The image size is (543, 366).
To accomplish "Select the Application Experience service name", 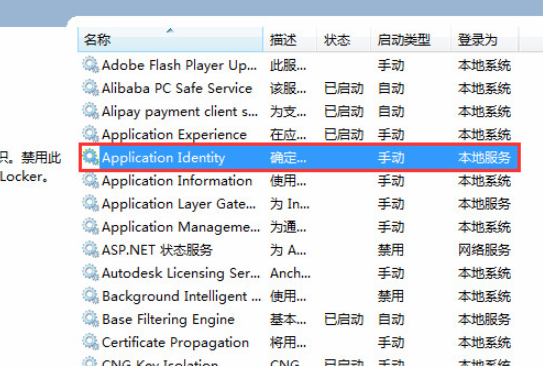I will pos(174,135).
